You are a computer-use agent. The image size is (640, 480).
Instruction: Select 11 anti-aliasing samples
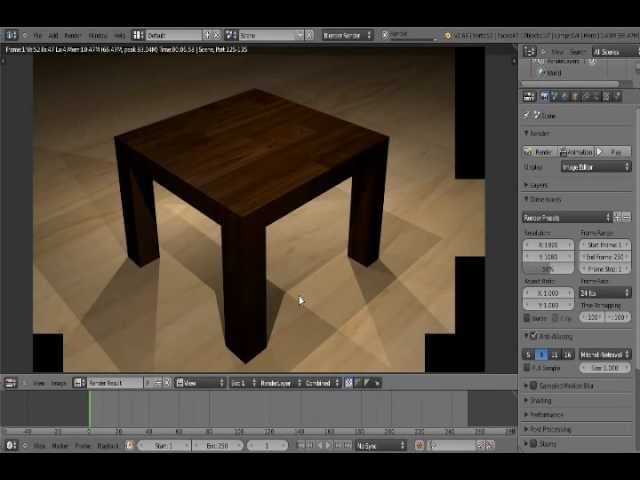pyautogui.click(x=555, y=355)
